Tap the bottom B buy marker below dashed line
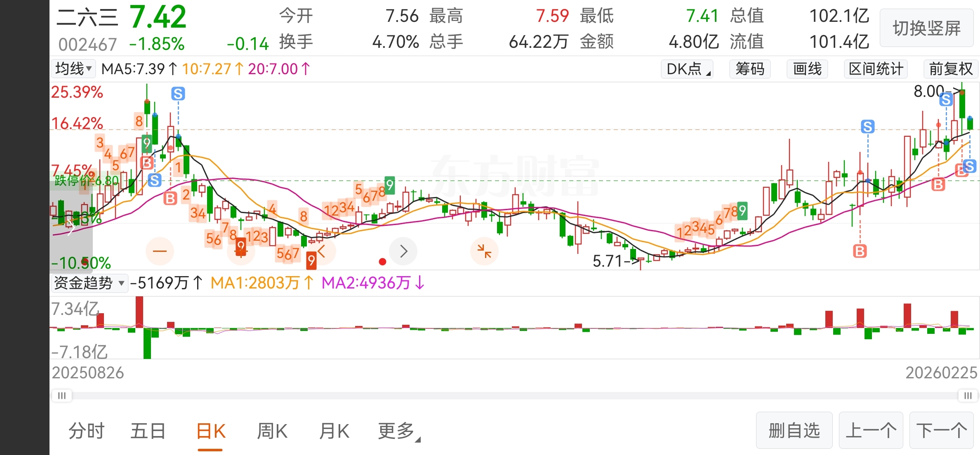Image resolution: width=980 pixels, height=455 pixels. pyautogui.click(x=860, y=251)
